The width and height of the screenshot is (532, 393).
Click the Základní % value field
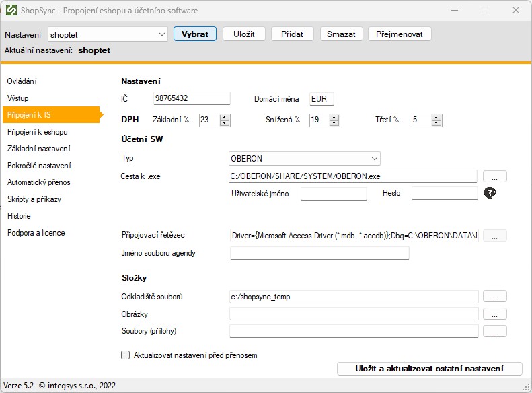pyautogui.click(x=210, y=120)
